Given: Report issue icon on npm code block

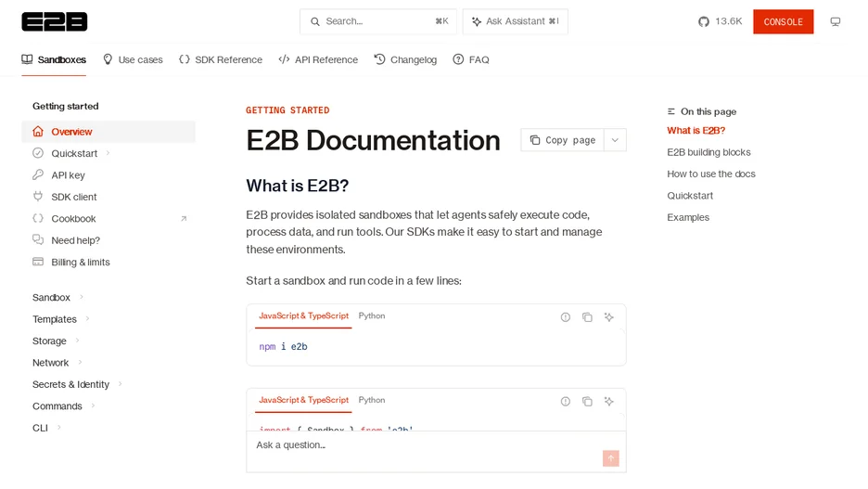Looking at the screenshot, I should (565, 317).
